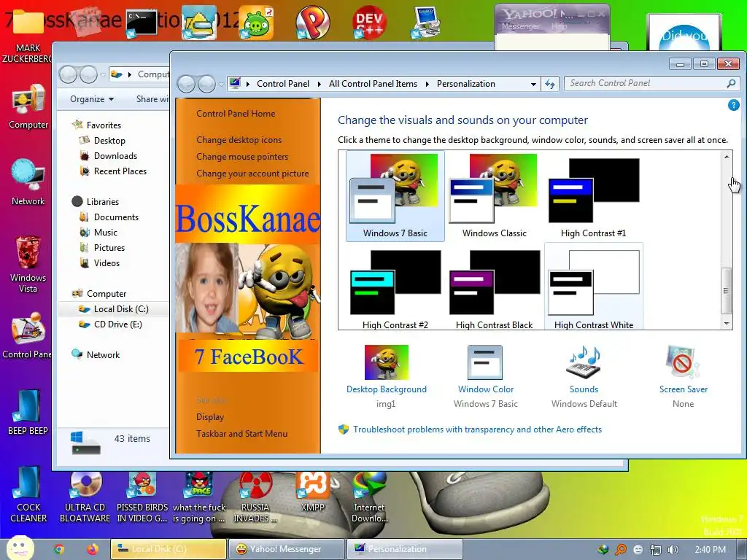Select Videos library in Explorer

tap(107, 262)
